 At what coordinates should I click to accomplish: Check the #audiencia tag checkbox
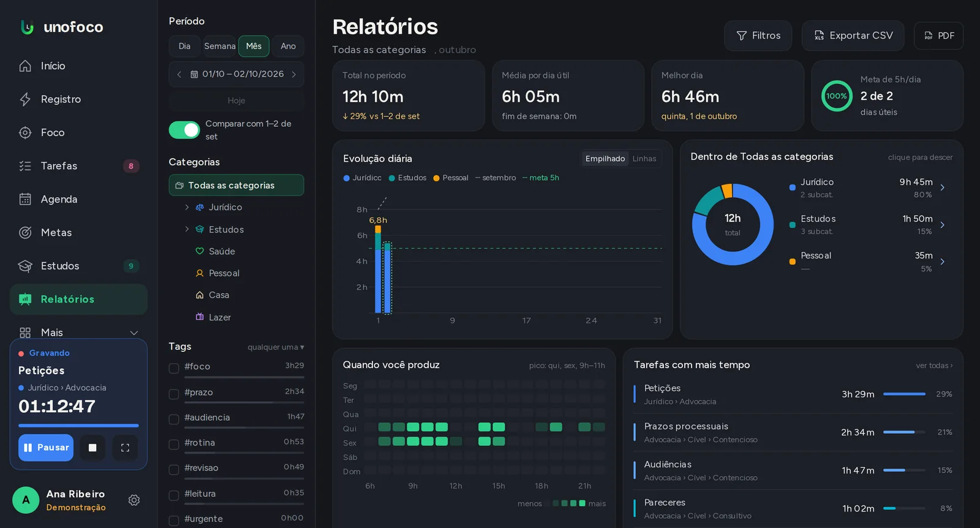174,419
